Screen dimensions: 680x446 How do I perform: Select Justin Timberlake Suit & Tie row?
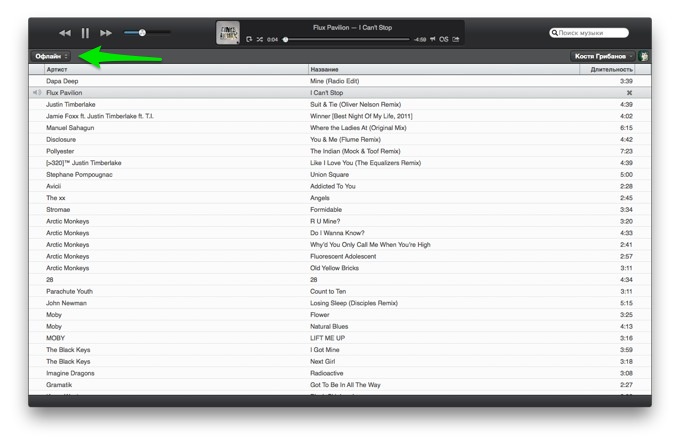(x=340, y=105)
